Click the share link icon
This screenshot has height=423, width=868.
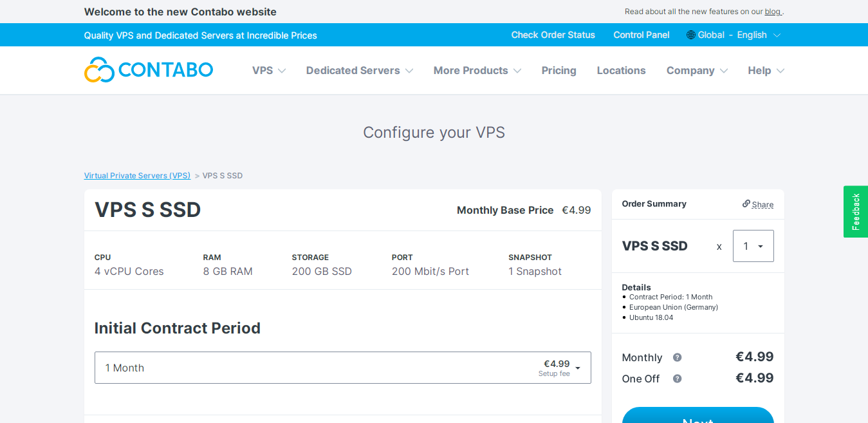[746, 203]
